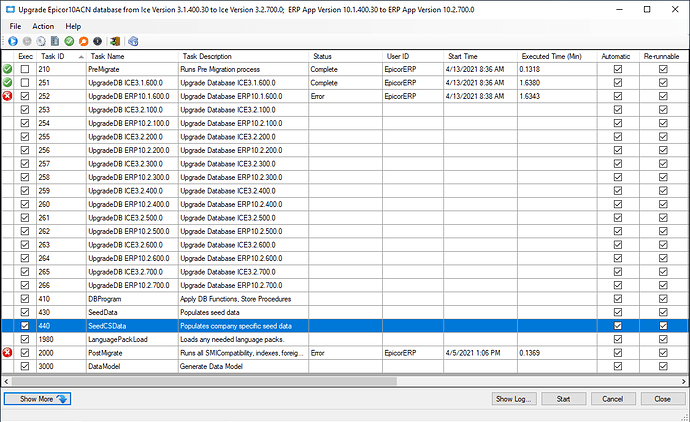Maximize the upgrade window
The height and width of the screenshot is (422, 690).
coord(647,9)
